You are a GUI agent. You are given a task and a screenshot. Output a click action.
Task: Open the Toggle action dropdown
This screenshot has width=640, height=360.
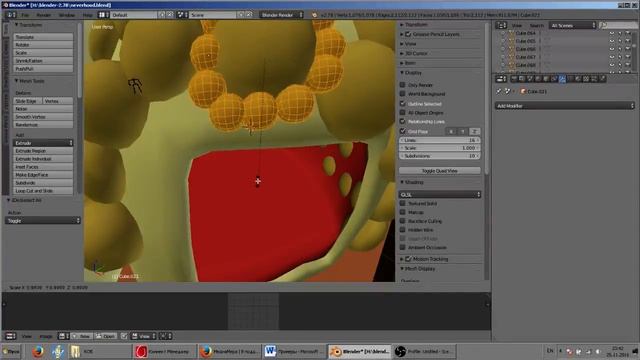[x=42, y=220]
